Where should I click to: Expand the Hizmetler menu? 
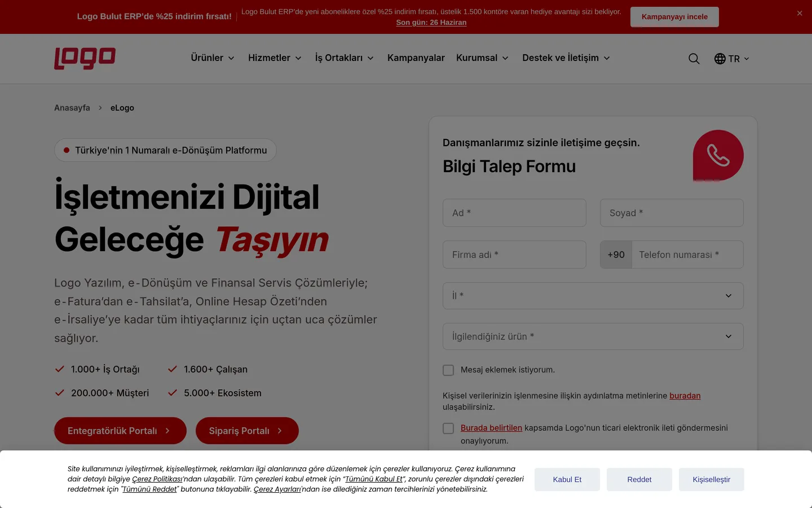pos(275,58)
